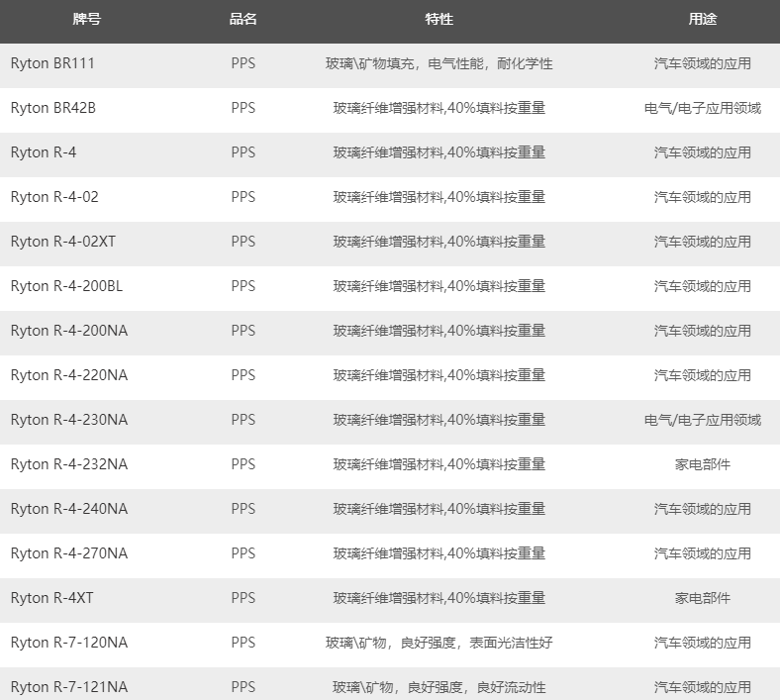
Task: Open the Ryton R-4-232NA grade
Action: tap(68, 464)
